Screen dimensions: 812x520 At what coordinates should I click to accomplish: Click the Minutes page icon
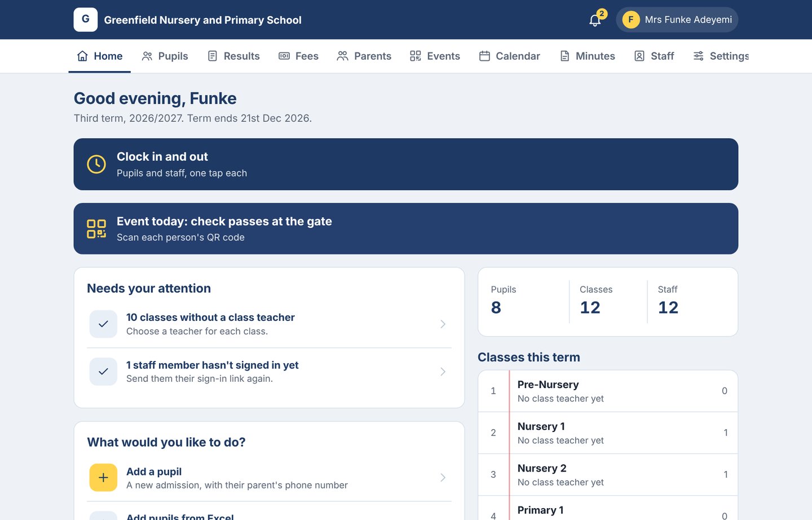click(564, 56)
